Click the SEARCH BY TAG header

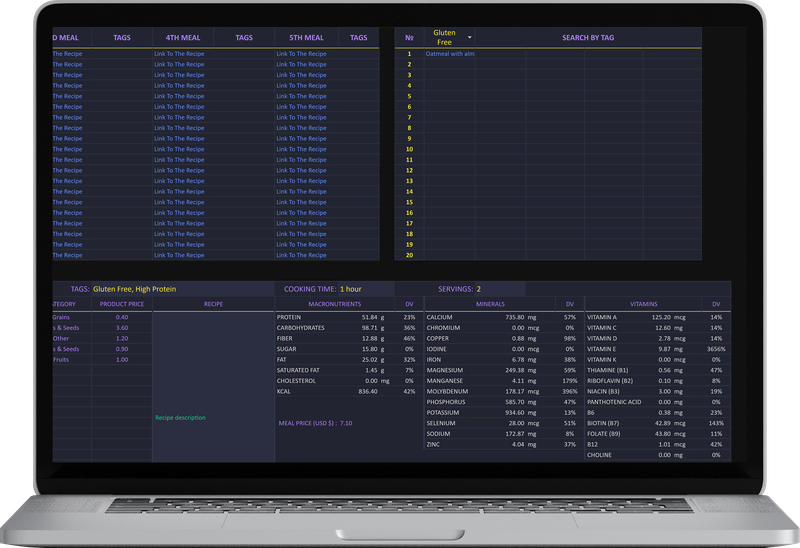[x=588, y=38]
